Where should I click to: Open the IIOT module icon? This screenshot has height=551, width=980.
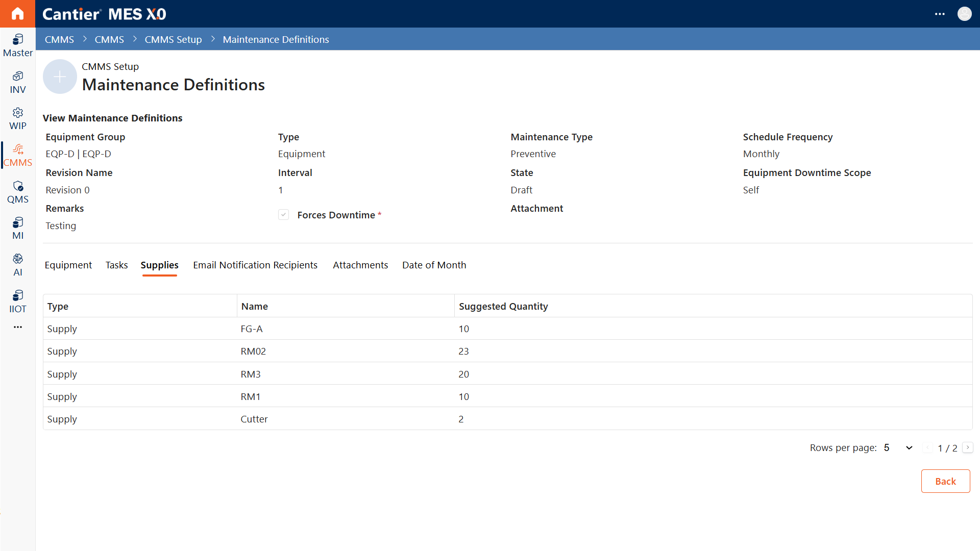click(18, 302)
